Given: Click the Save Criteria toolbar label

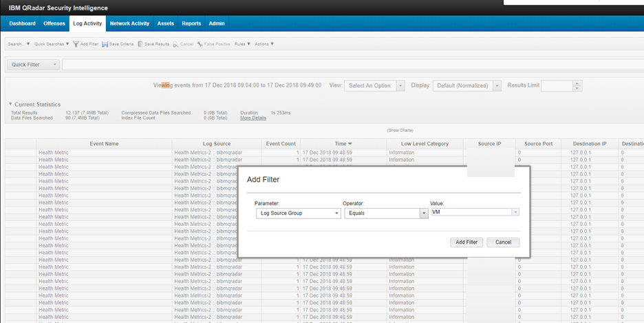Looking at the screenshot, I should pyautogui.click(x=122, y=44).
